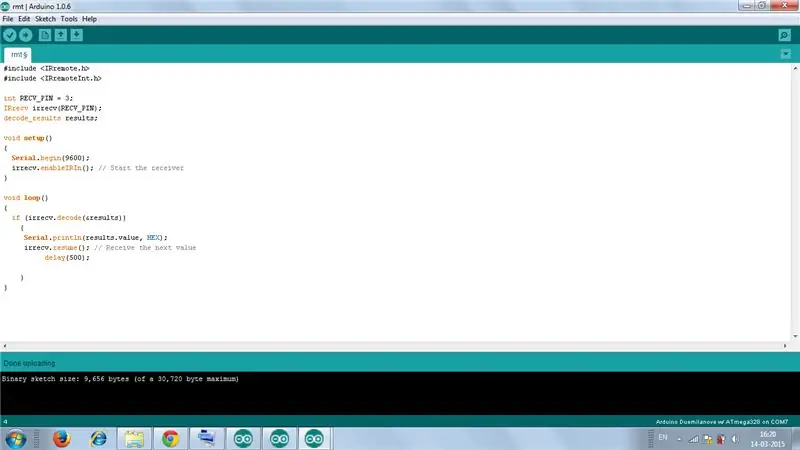800x450 pixels.
Task: Click the 'Serial.begin(9600);' line
Action: click(x=51, y=158)
